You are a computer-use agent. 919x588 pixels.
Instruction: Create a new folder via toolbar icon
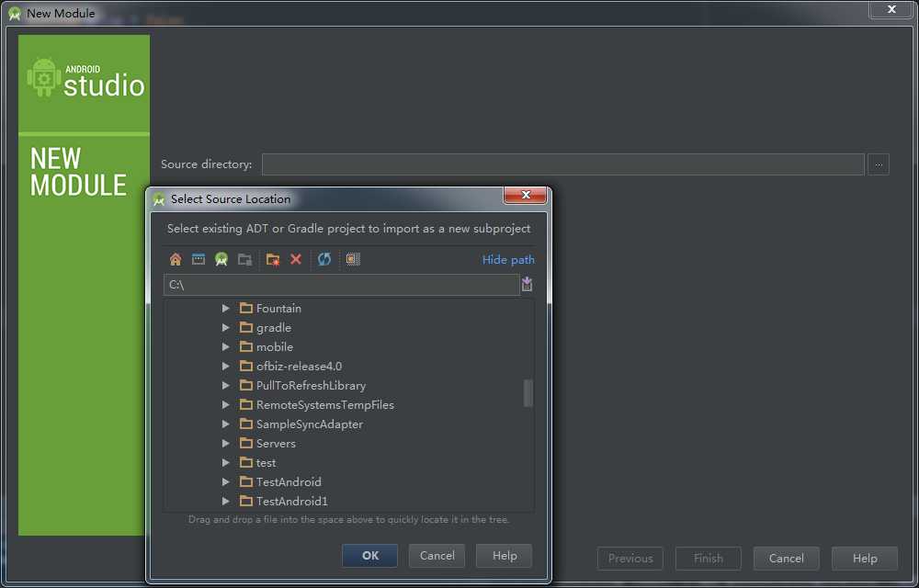pos(273,259)
